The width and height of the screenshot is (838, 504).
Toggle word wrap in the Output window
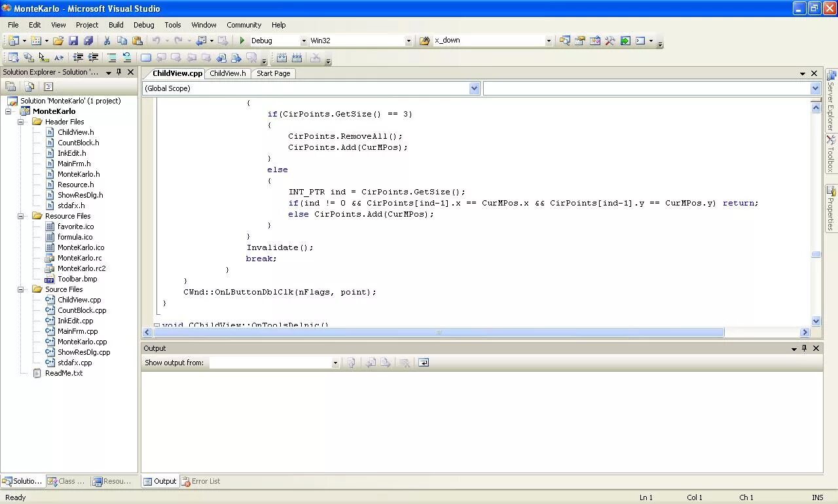tap(424, 363)
